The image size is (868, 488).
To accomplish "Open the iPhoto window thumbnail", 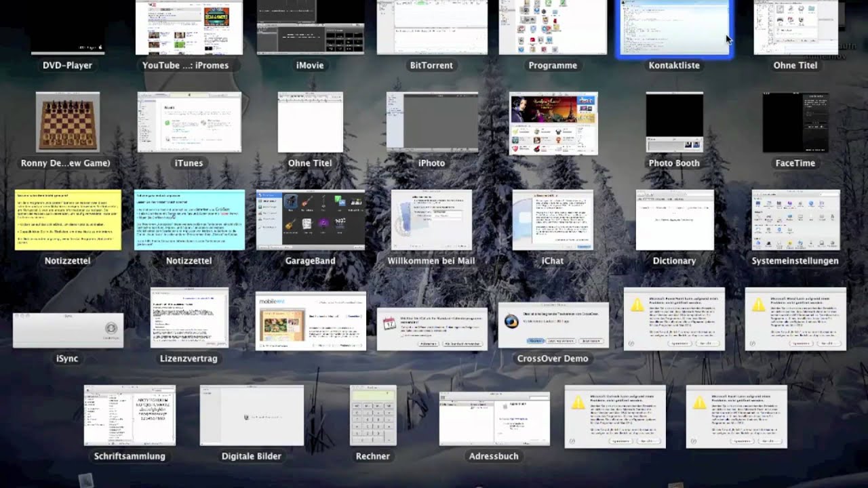I will pos(432,122).
